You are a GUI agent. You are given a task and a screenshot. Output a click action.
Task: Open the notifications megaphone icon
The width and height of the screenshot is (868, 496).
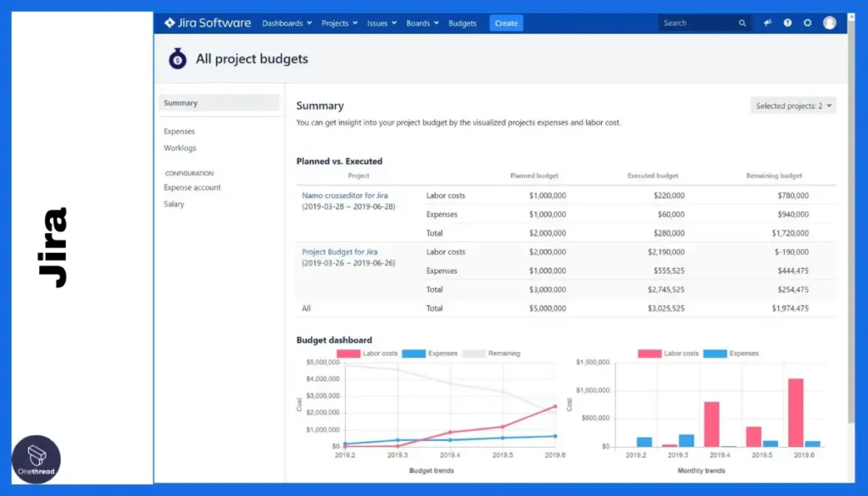[x=767, y=23]
